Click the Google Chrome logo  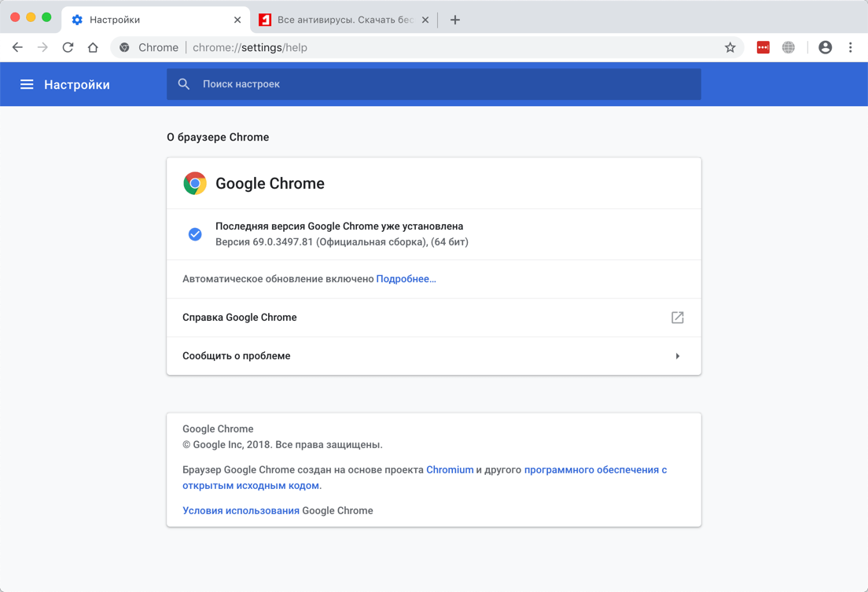point(195,183)
